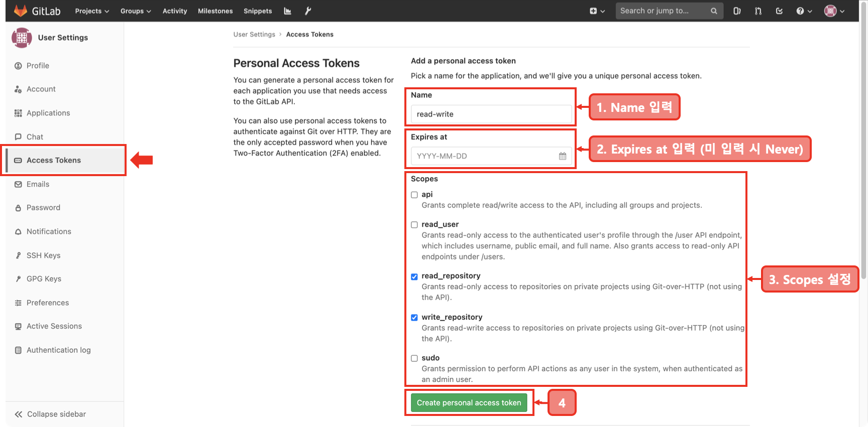Click the Applications grid icon
The height and width of the screenshot is (427, 868).
(x=18, y=113)
